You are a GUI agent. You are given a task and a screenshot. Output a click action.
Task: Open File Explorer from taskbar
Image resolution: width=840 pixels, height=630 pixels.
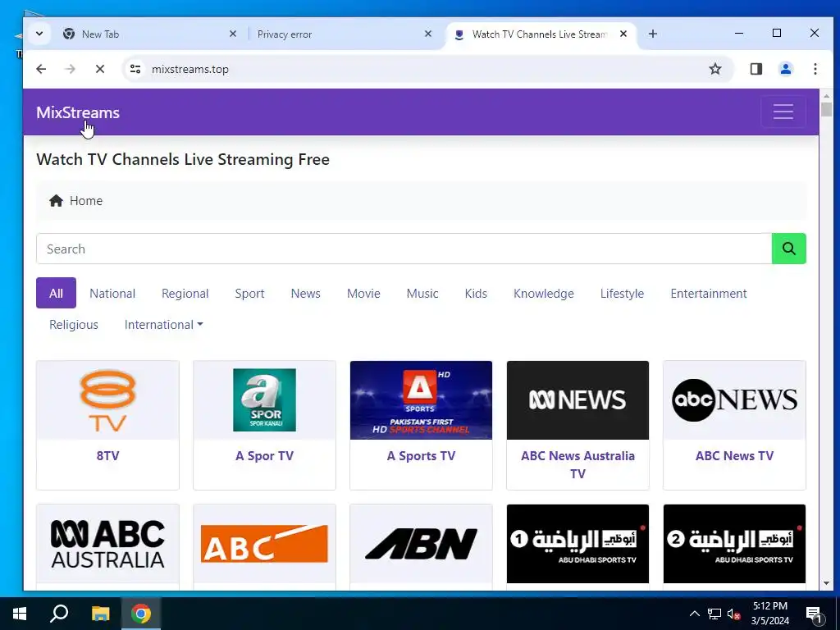(x=100, y=614)
